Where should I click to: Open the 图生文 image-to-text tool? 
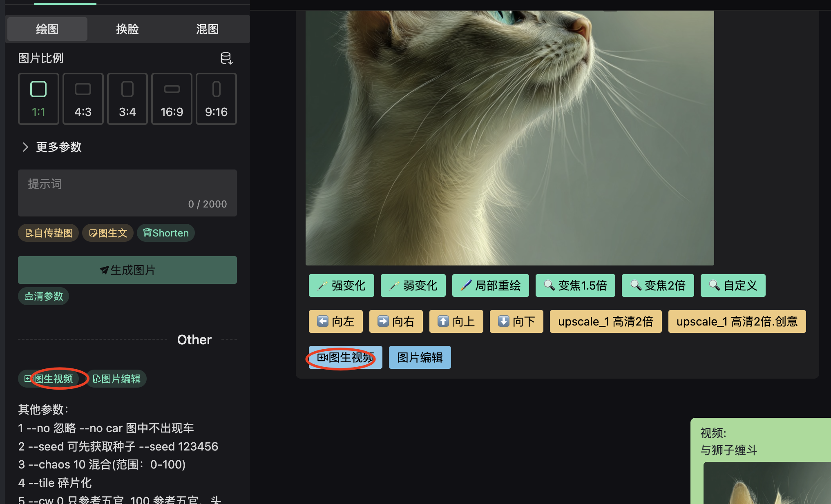coord(108,233)
